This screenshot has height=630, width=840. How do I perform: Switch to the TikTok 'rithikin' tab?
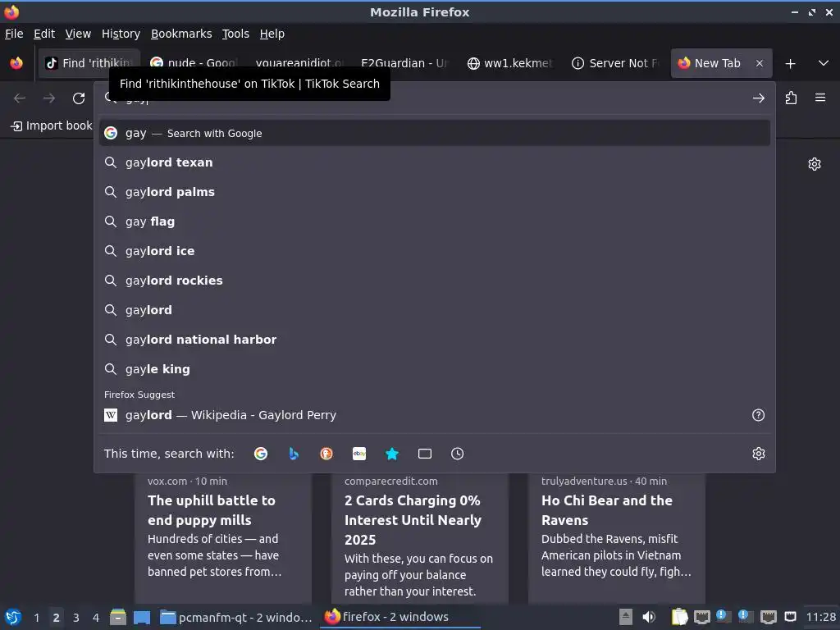coord(89,63)
